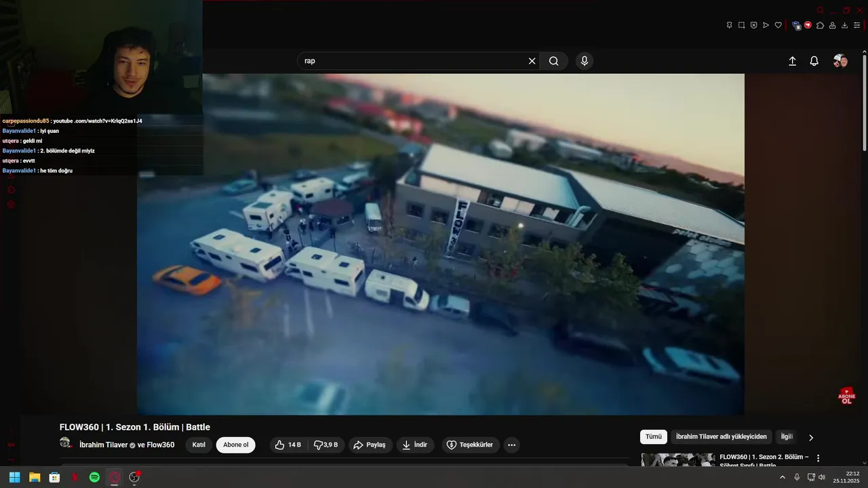Click the Teşekkürler thanks button
The height and width of the screenshot is (488, 868).
(x=471, y=445)
